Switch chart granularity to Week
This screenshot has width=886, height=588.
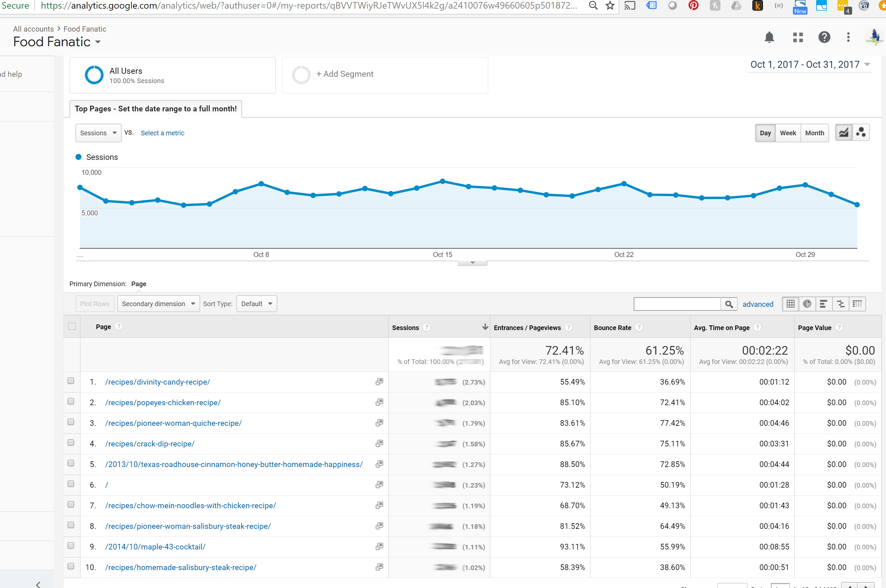pyautogui.click(x=788, y=133)
